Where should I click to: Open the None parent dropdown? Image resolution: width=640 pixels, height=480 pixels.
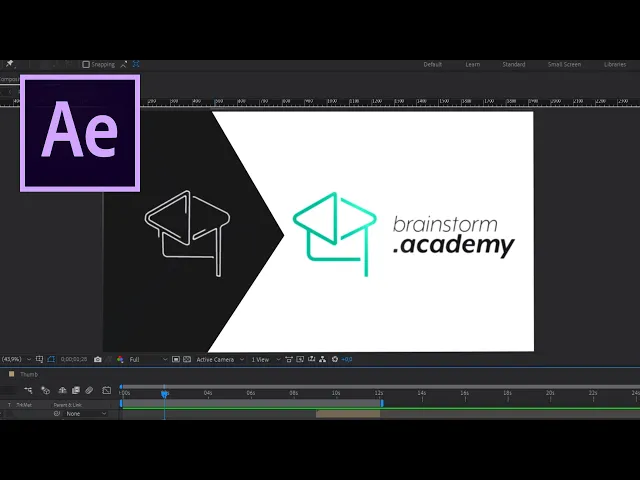pos(86,413)
